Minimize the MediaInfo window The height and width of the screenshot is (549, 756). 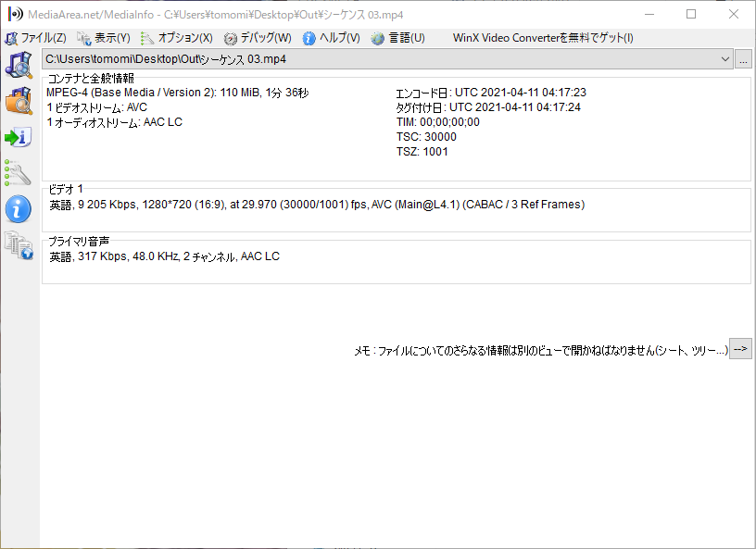point(649,15)
